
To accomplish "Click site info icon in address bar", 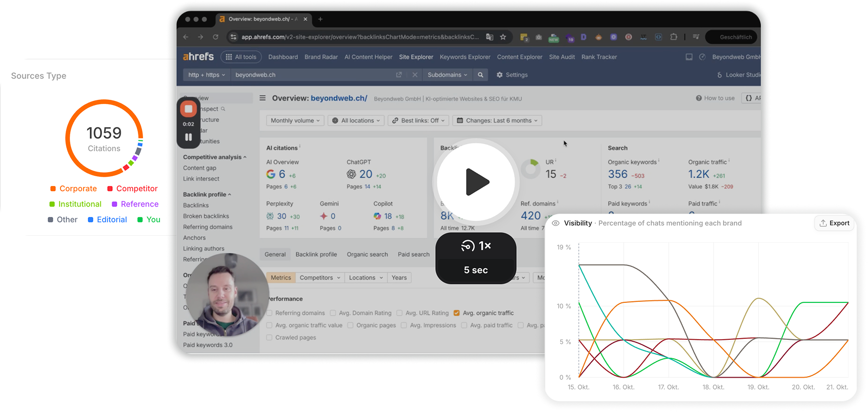I will point(233,37).
